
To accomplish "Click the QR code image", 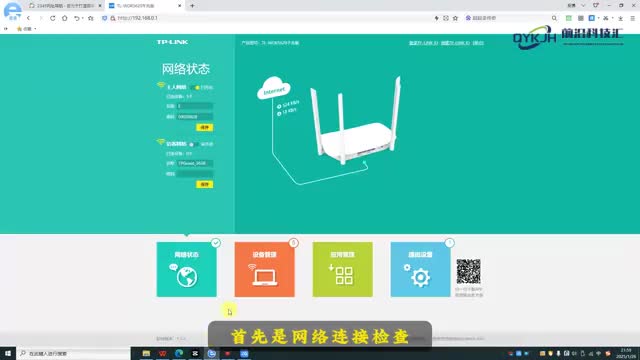I will (469, 271).
